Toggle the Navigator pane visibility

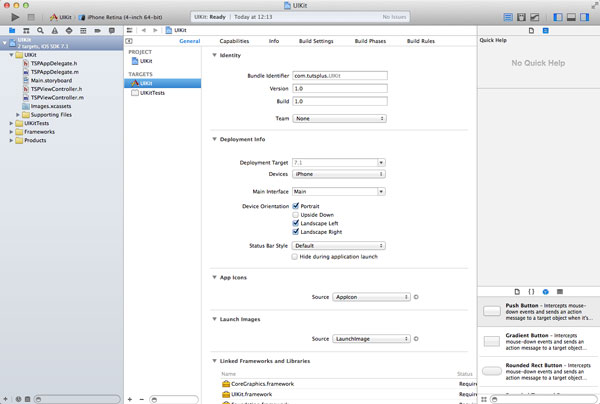558,17
